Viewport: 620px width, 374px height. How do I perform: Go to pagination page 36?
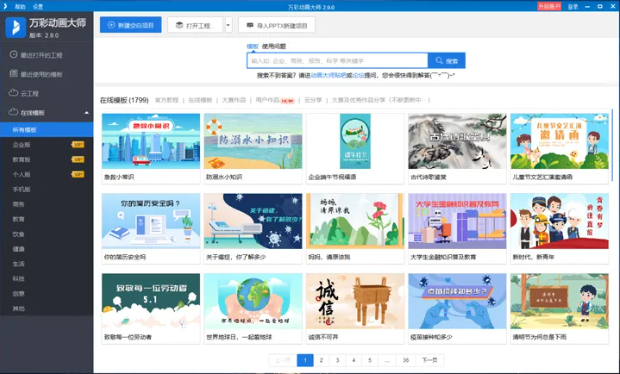[x=406, y=360]
